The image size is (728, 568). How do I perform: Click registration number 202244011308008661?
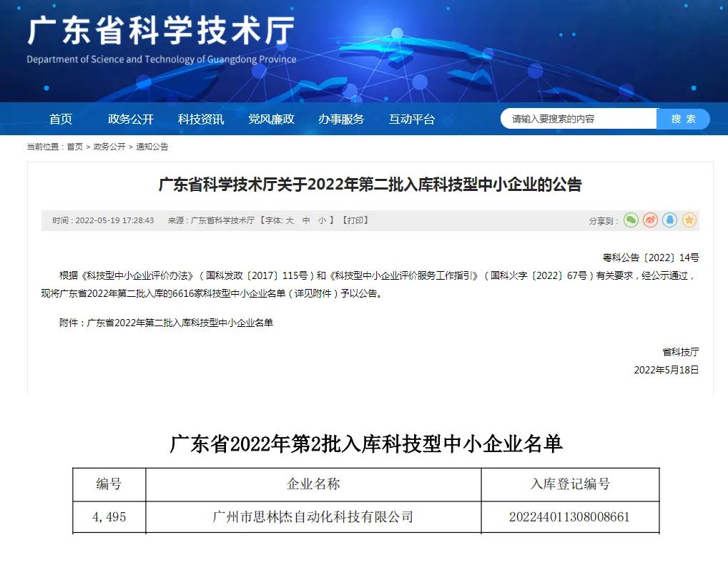coord(569,517)
